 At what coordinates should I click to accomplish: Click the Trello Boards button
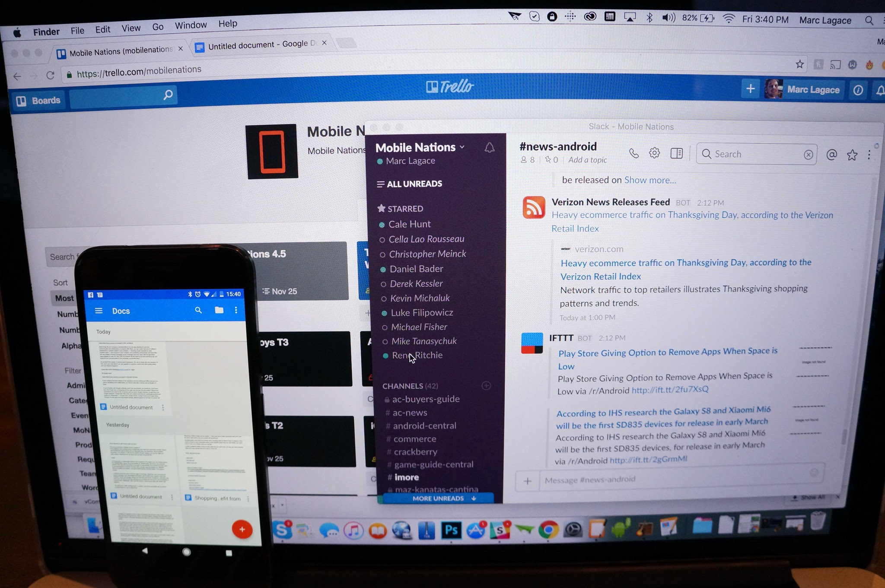(x=38, y=101)
